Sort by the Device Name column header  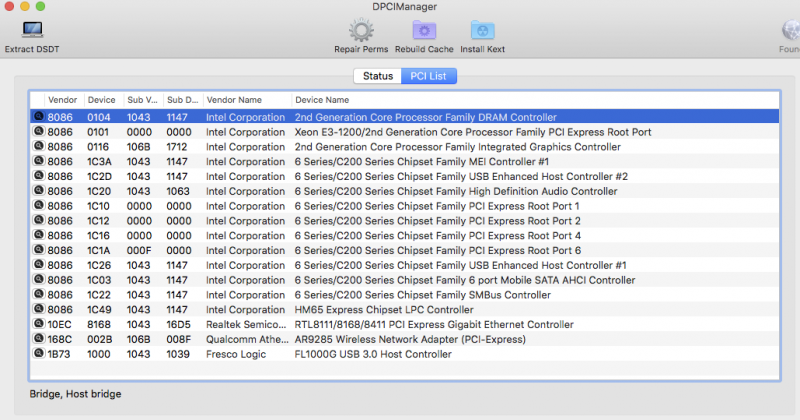[322, 100]
